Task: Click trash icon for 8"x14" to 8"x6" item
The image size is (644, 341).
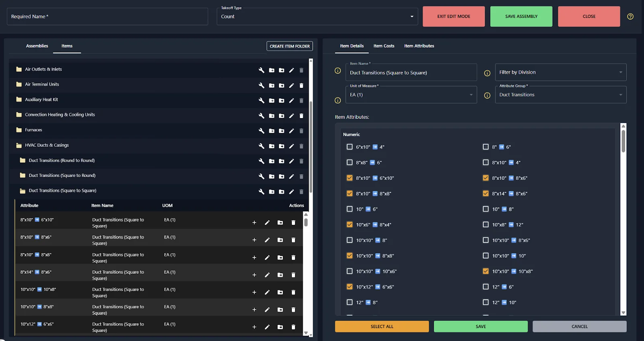Action: coord(293,275)
